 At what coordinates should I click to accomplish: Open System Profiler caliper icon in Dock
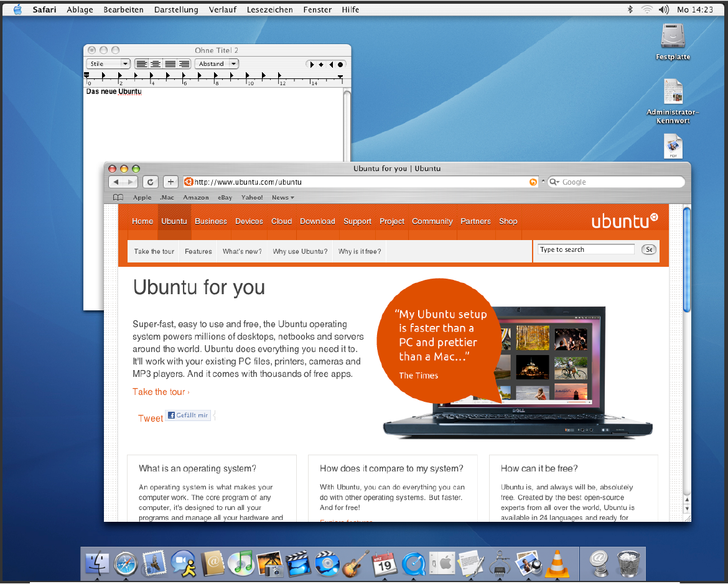point(500,563)
